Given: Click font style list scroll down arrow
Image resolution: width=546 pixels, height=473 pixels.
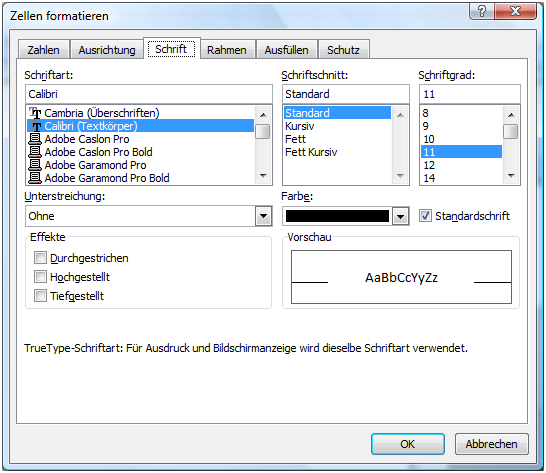Looking at the screenshot, I should point(400,176).
